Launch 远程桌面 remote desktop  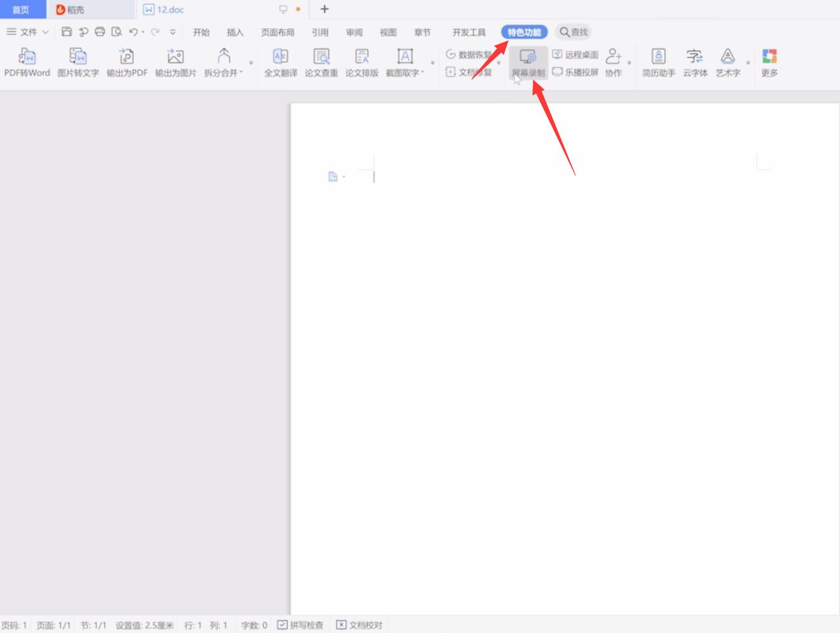coord(575,54)
